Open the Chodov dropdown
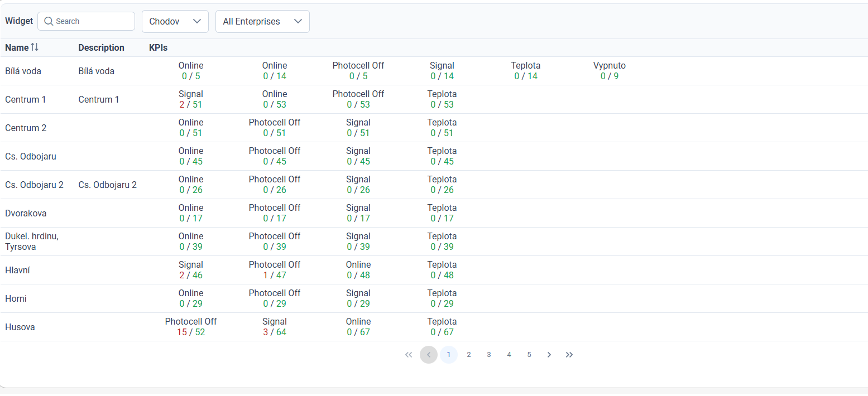Image resolution: width=868 pixels, height=396 pixels. pyautogui.click(x=175, y=21)
